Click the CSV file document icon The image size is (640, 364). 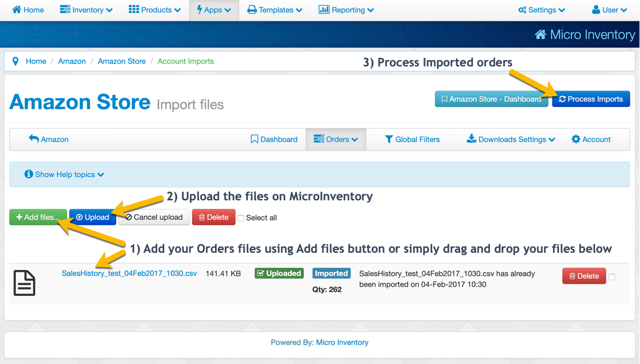tap(24, 283)
